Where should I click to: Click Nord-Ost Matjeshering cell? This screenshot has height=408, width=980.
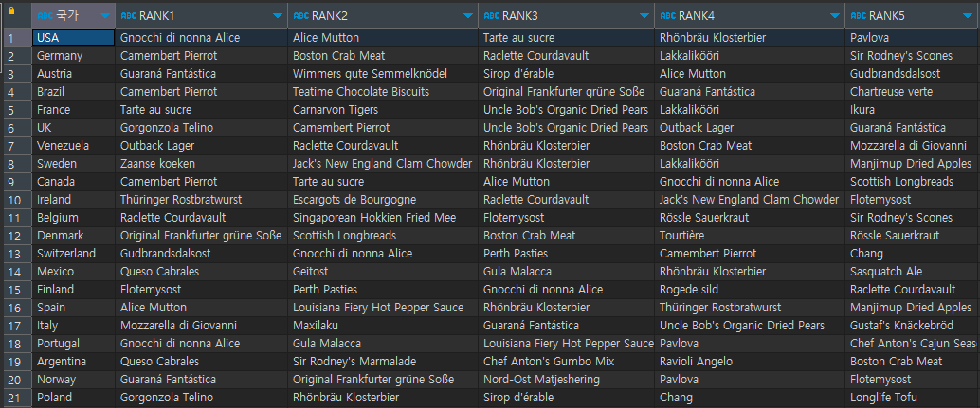566,380
